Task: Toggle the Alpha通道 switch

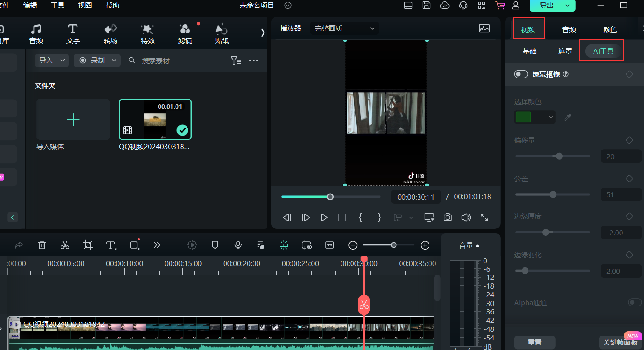Action: coord(634,302)
